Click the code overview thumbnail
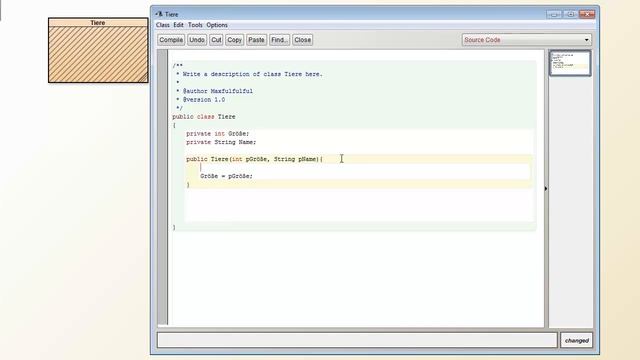 [570, 63]
